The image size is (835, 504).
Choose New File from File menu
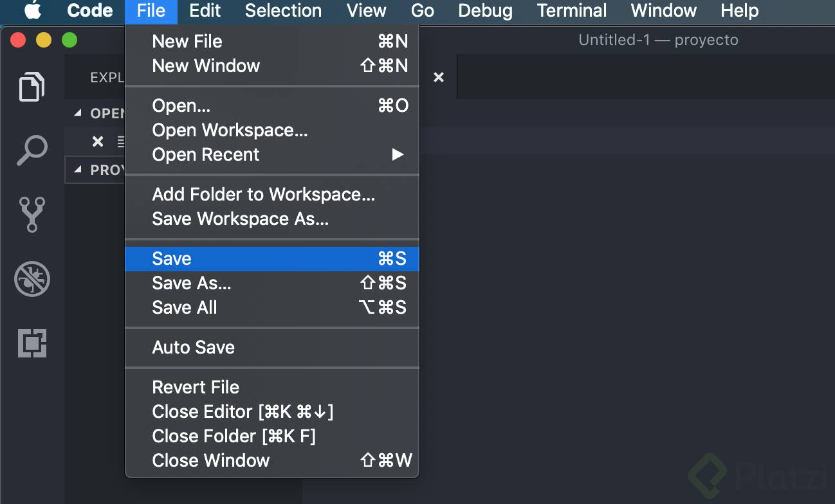point(272,41)
